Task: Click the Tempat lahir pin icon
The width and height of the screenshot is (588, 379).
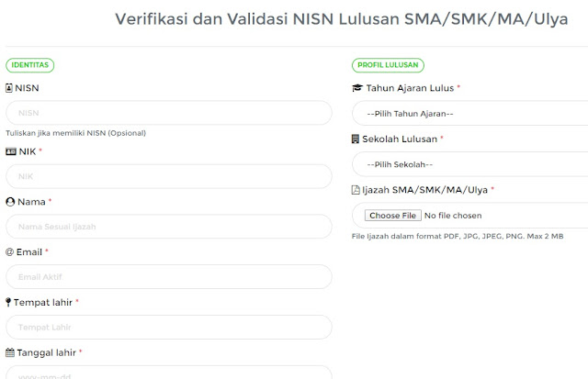Action: point(9,302)
